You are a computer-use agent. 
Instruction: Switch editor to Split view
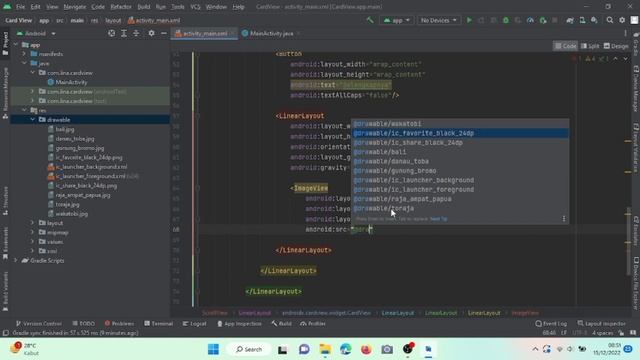click(590, 46)
